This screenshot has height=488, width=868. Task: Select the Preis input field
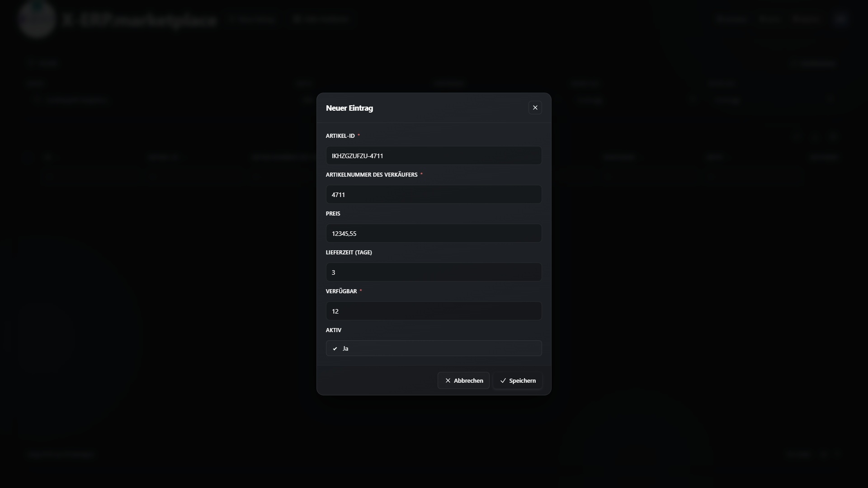(x=434, y=233)
